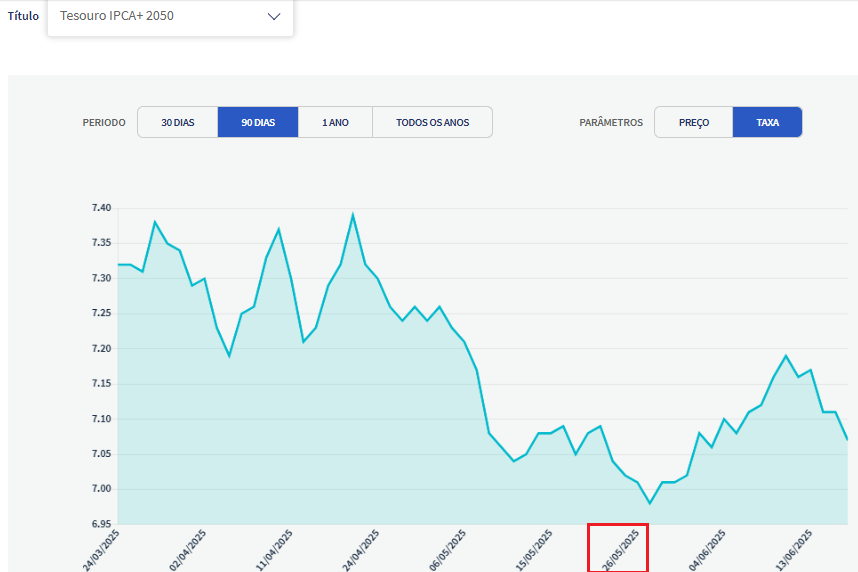858x572 pixels.
Task: Click the 15/05/2025 date label
Action: point(534,551)
